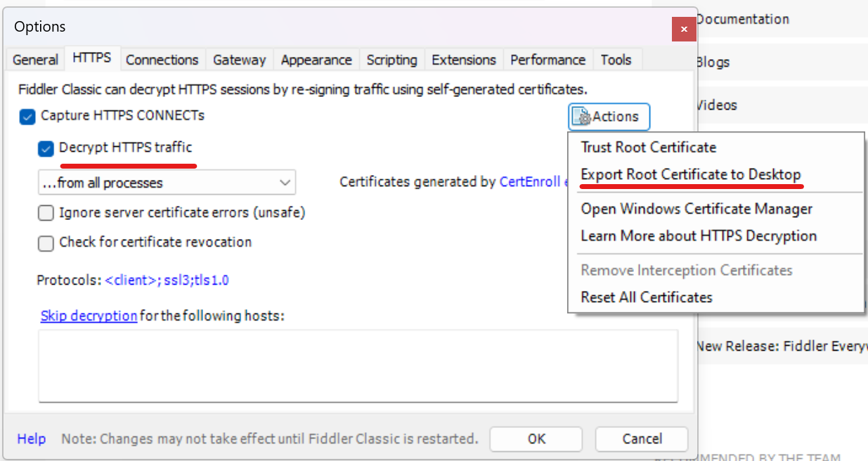
Task: Open the Connections tab
Action: (162, 60)
